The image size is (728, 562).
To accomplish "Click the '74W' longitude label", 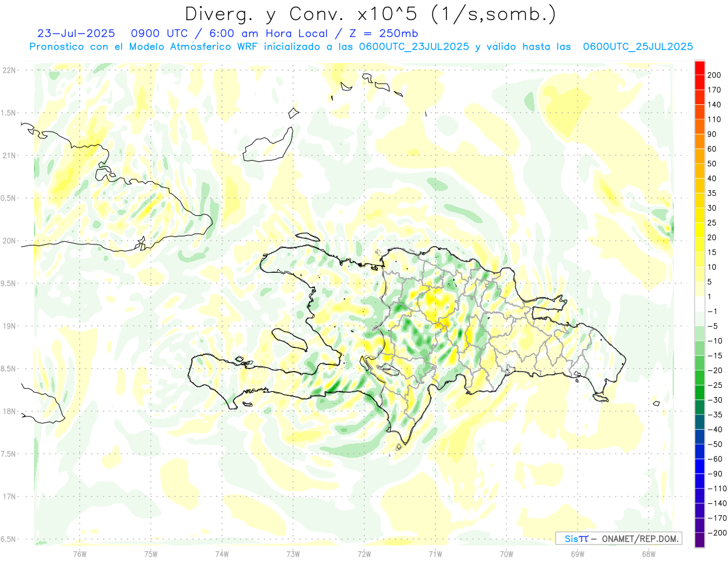I will coord(222,554).
